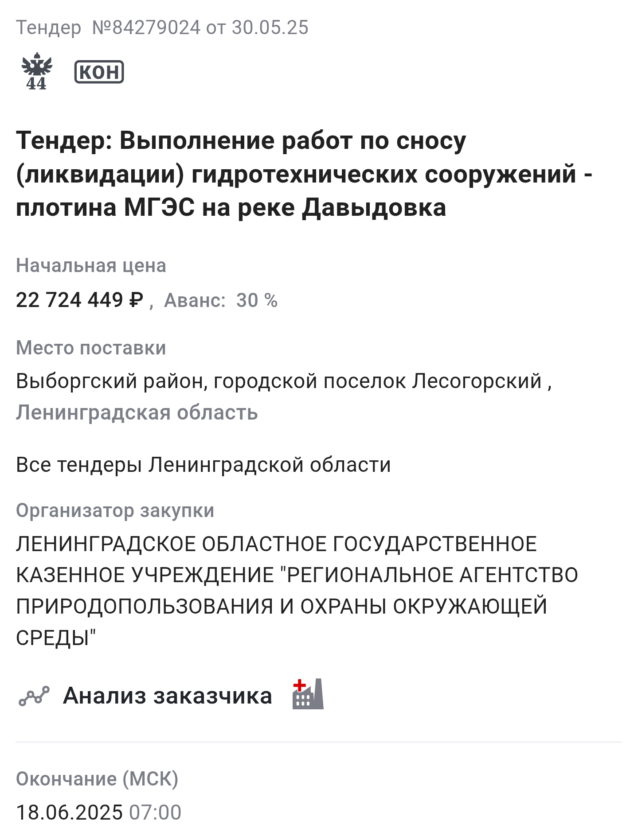Click the graph icon beside Анализ заказчика
The width and height of the screenshot is (638, 840).
[x=34, y=696]
